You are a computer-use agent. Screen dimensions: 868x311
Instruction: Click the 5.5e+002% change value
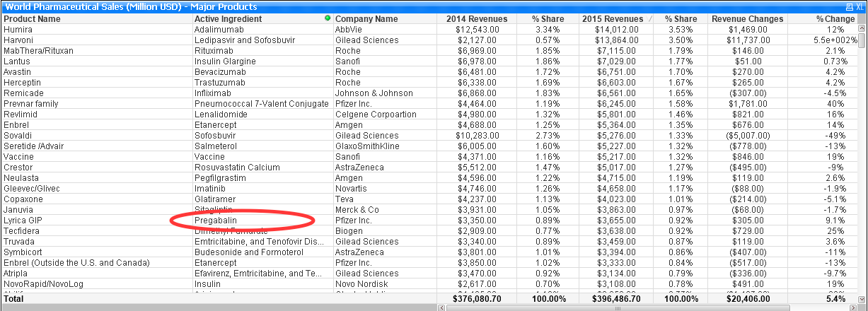(835, 40)
